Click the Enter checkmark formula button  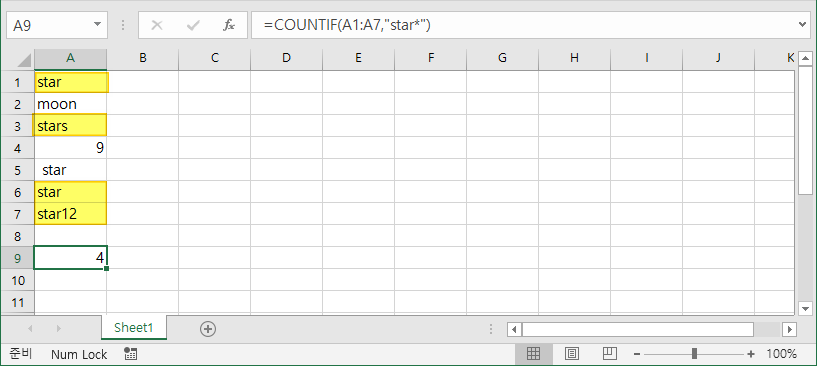(x=193, y=25)
